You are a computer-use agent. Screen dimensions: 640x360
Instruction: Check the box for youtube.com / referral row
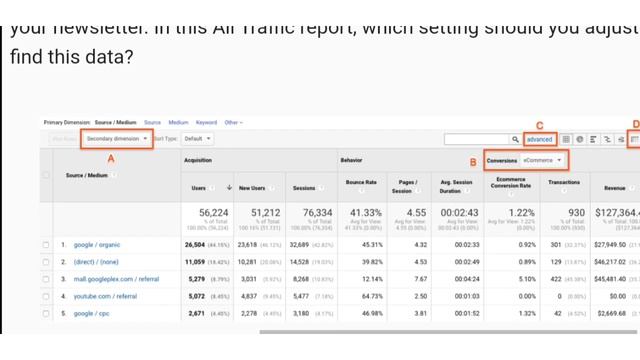[x=46, y=296]
